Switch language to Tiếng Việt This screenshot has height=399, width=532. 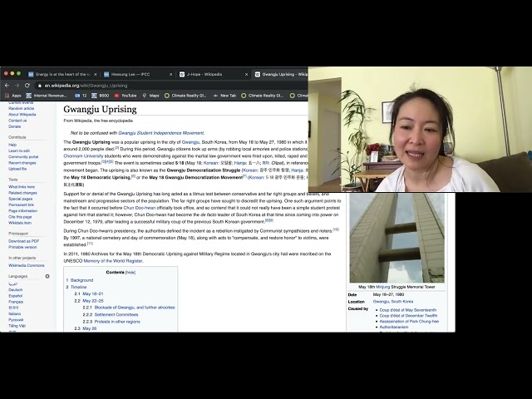pos(17,326)
